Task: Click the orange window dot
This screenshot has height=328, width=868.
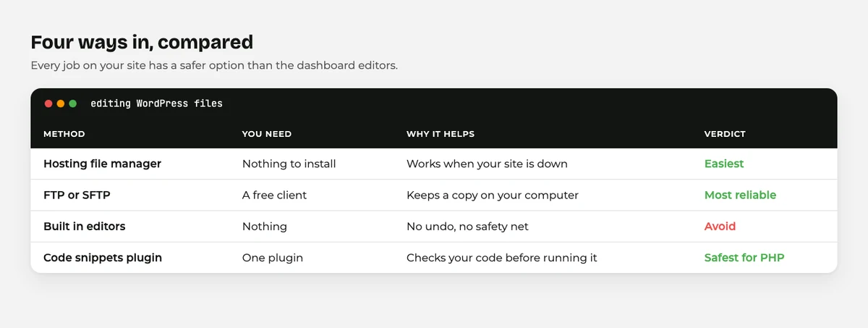Action: click(x=61, y=104)
